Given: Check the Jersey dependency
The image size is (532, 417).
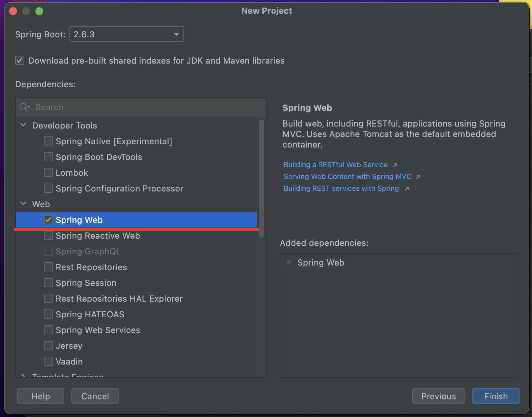Looking at the screenshot, I should (x=48, y=346).
